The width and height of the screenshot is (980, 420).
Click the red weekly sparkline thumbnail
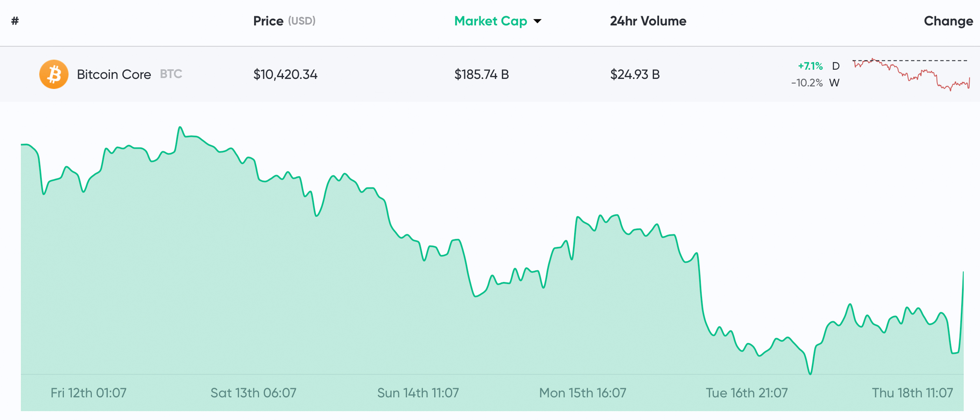coord(911,75)
